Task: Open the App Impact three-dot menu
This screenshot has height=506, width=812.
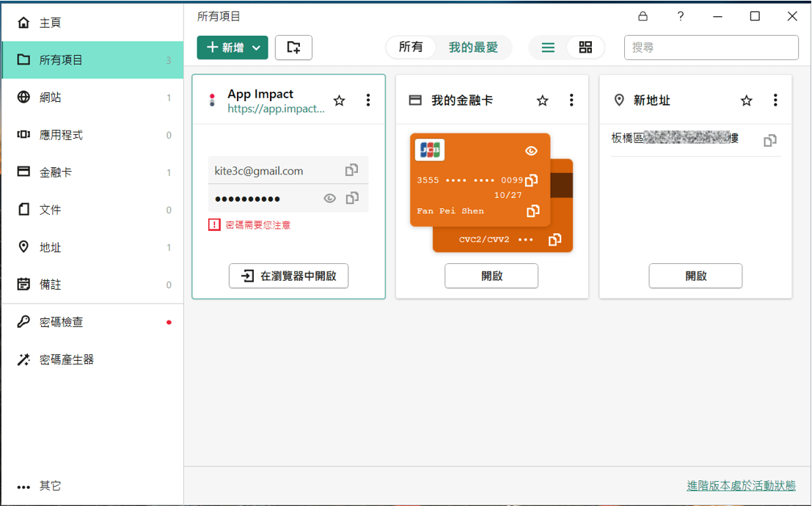Action: pos(368,100)
